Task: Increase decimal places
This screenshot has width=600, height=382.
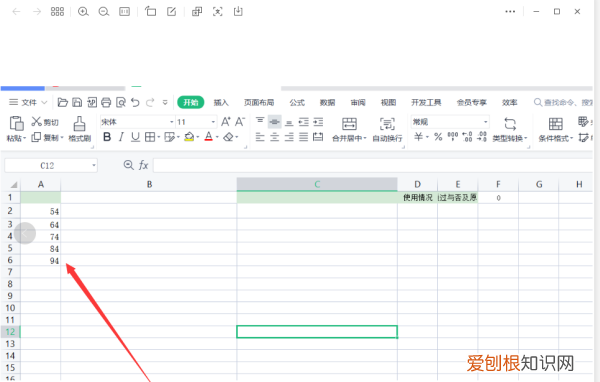Action: pyautogui.click(x=467, y=137)
